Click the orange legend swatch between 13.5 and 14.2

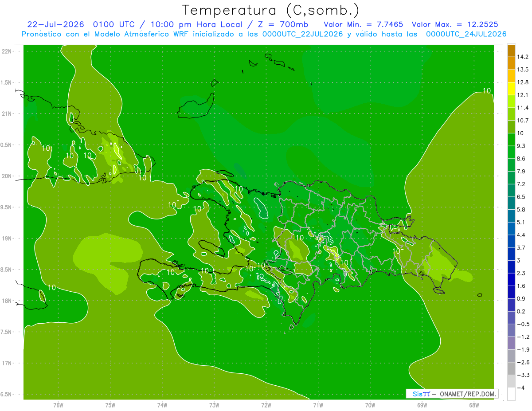(511, 63)
